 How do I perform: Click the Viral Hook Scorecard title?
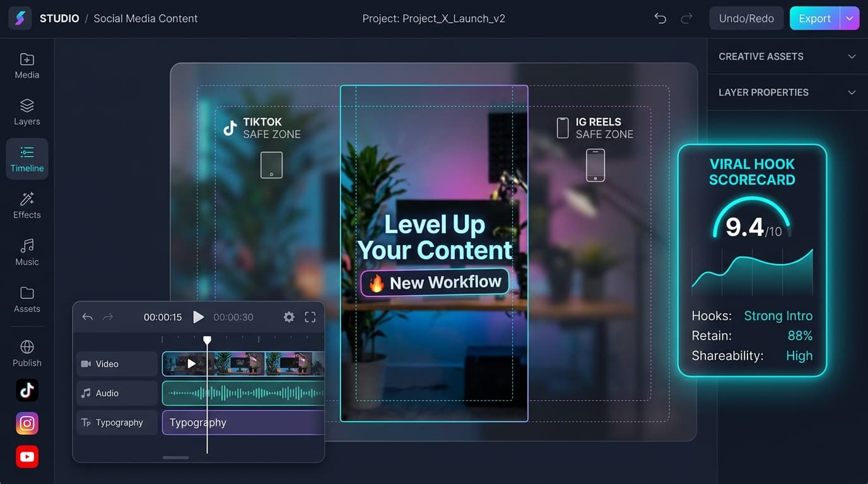752,172
